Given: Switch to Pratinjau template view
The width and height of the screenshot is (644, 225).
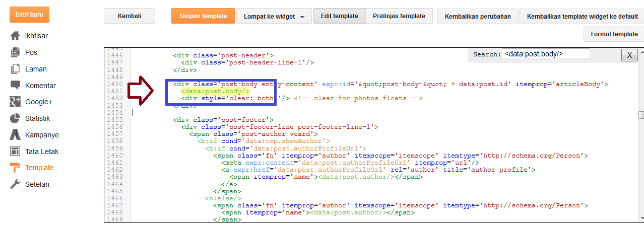Looking at the screenshot, I should click(x=399, y=16).
